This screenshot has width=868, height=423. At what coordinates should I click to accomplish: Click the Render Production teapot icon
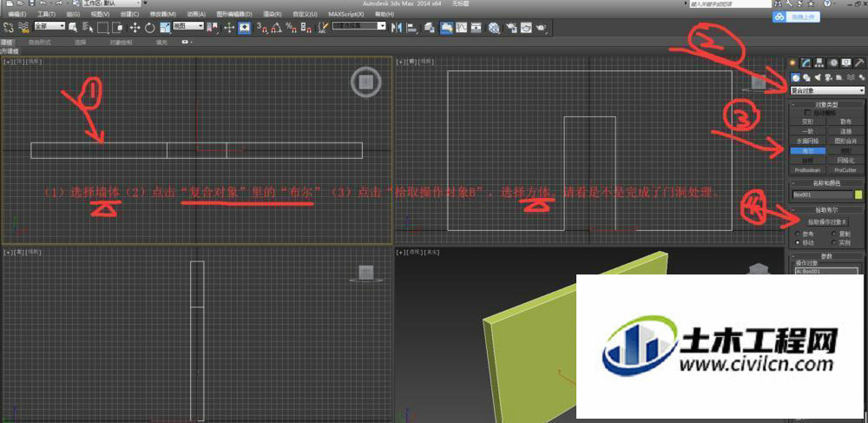(x=541, y=27)
